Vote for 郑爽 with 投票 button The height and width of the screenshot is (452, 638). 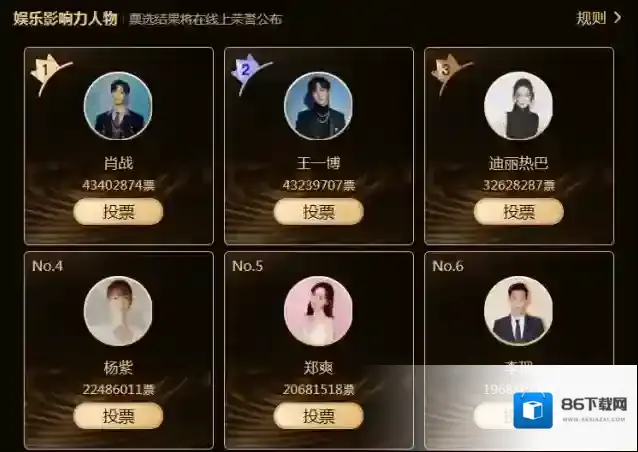(318, 416)
